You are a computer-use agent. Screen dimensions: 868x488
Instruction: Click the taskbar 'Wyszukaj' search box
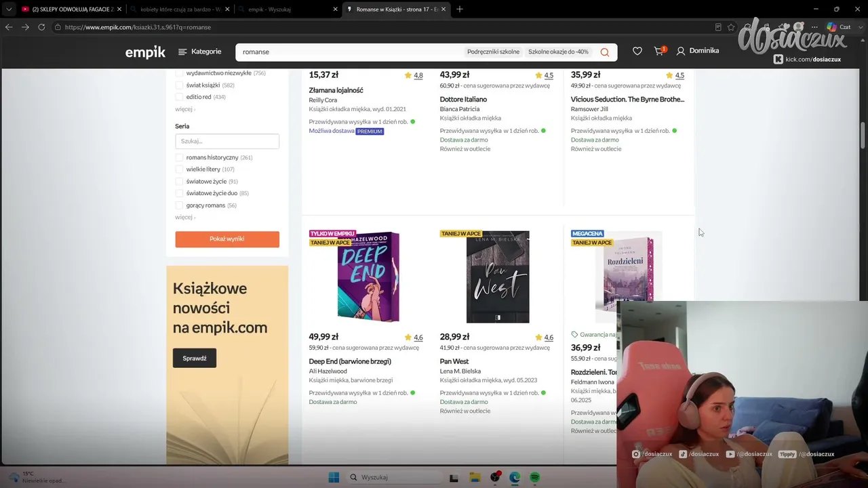[393, 478]
